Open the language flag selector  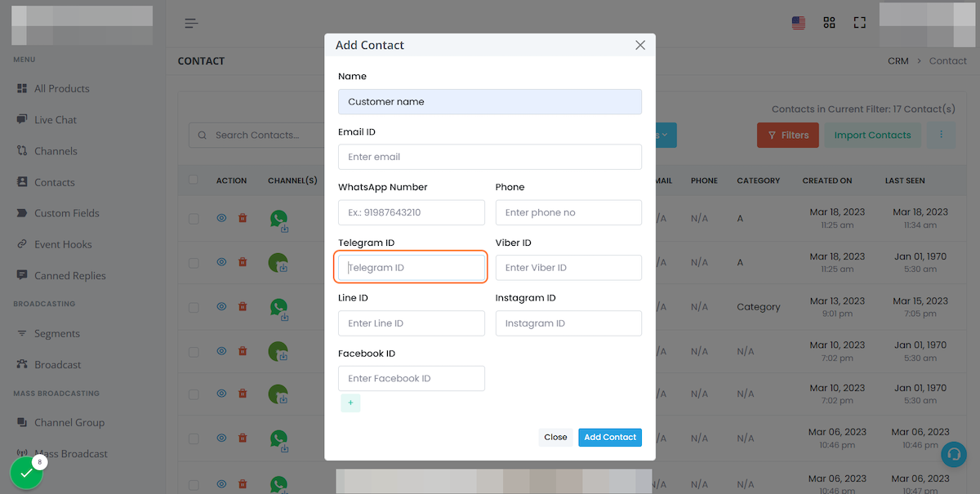[x=799, y=23]
